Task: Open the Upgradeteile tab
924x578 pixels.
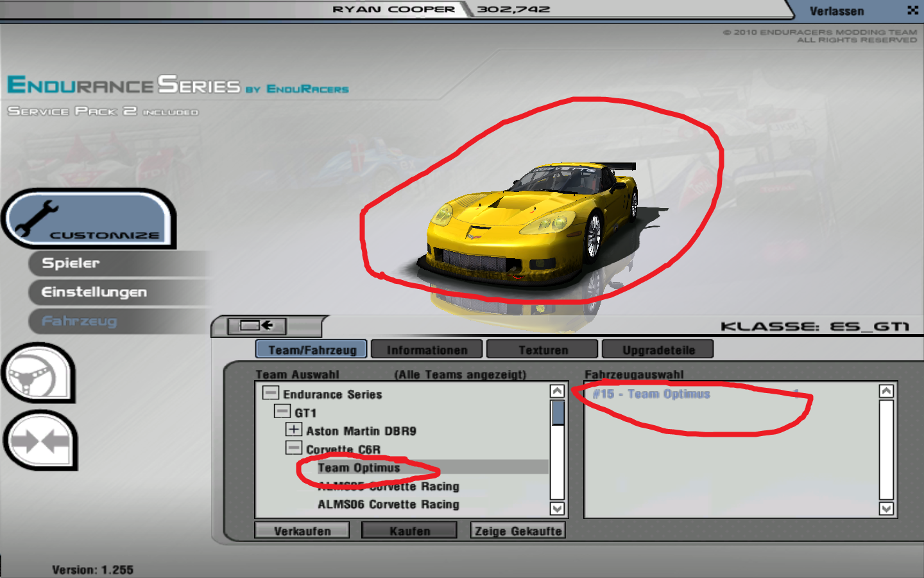Action: (658, 350)
